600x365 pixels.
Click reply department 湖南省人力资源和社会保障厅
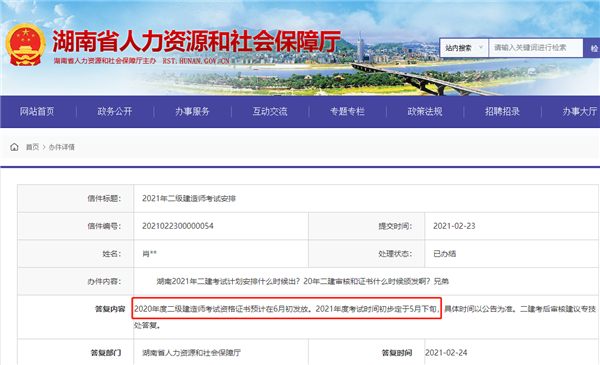[x=191, y=353]
